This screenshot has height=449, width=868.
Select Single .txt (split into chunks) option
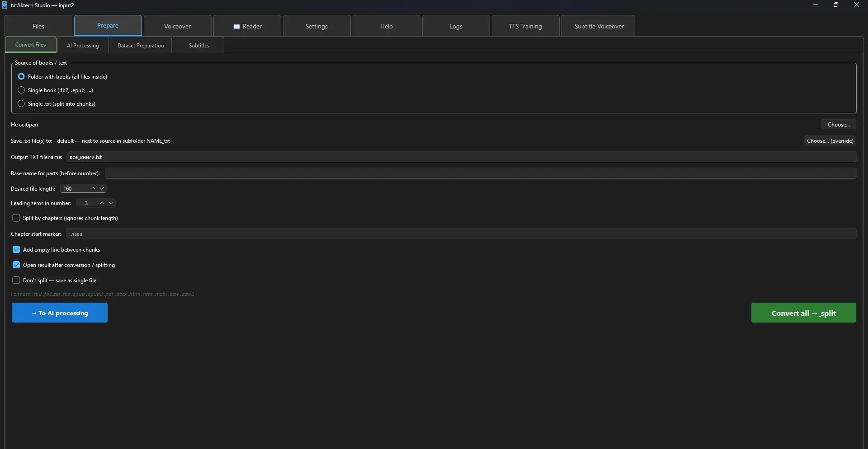[21, 103]
